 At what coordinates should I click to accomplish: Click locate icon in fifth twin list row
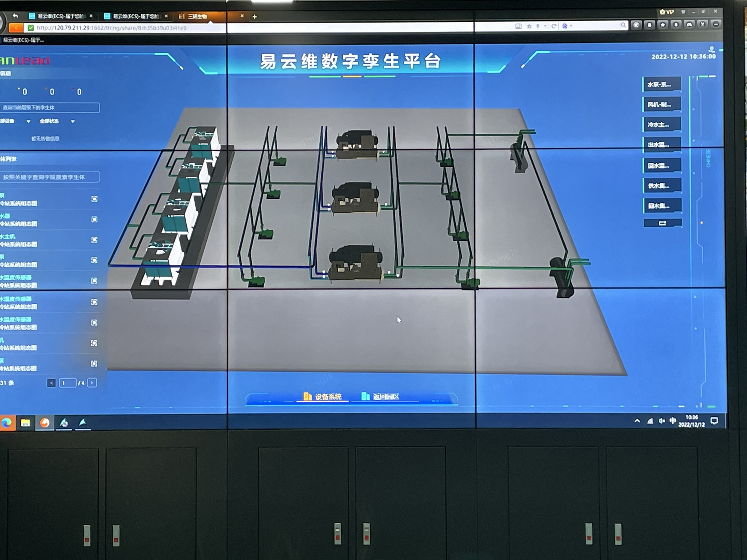click(94, 281)
